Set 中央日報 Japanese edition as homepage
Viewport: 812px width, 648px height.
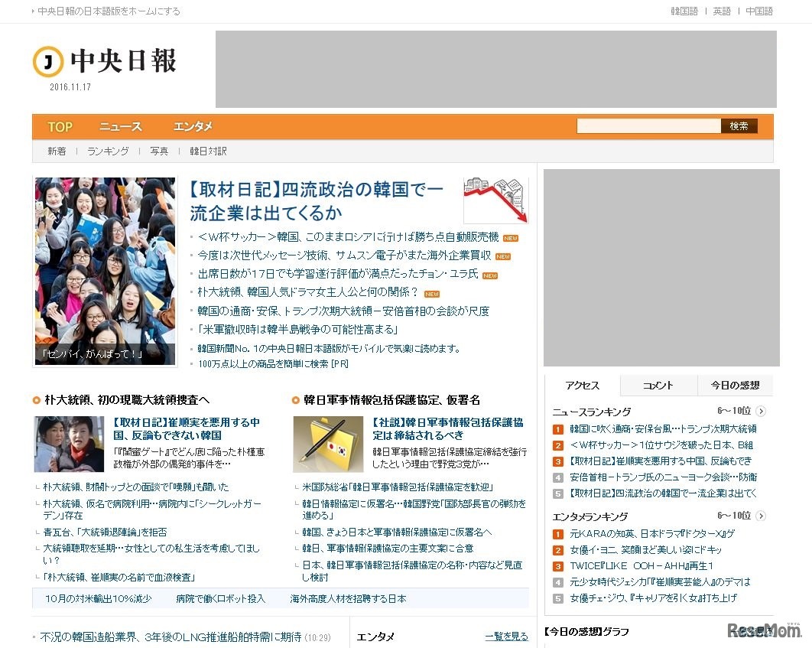(109, 11)
